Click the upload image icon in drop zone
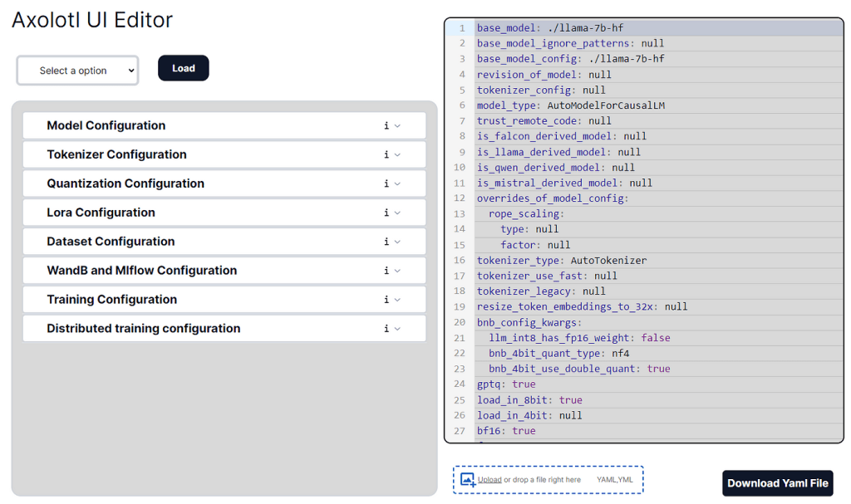This screenshot has width=851, height=504. tap(468, 480)
